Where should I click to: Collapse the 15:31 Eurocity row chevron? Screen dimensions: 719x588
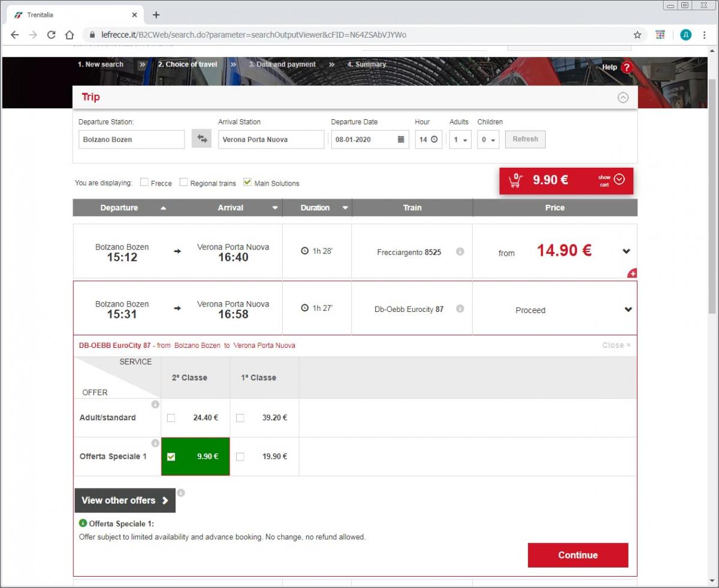coord(628,310)
